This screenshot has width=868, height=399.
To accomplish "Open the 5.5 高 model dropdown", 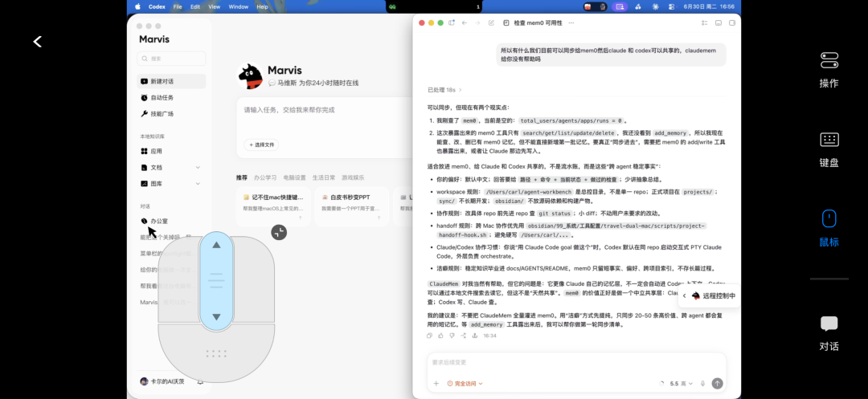I will tap(681, 384).
